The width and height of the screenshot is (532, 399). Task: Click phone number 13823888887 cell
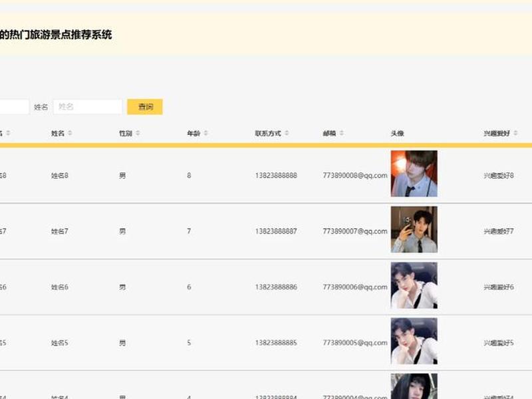[x=276, y=231]
